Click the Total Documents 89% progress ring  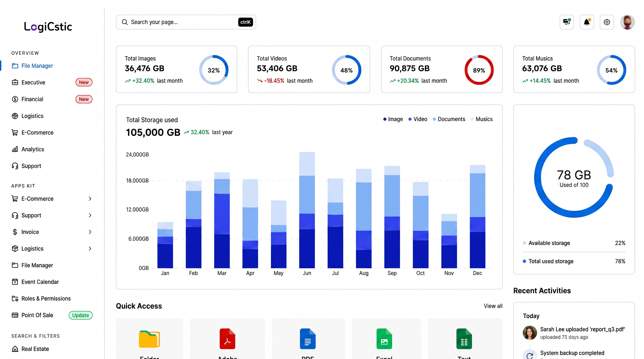pos(479,70)
